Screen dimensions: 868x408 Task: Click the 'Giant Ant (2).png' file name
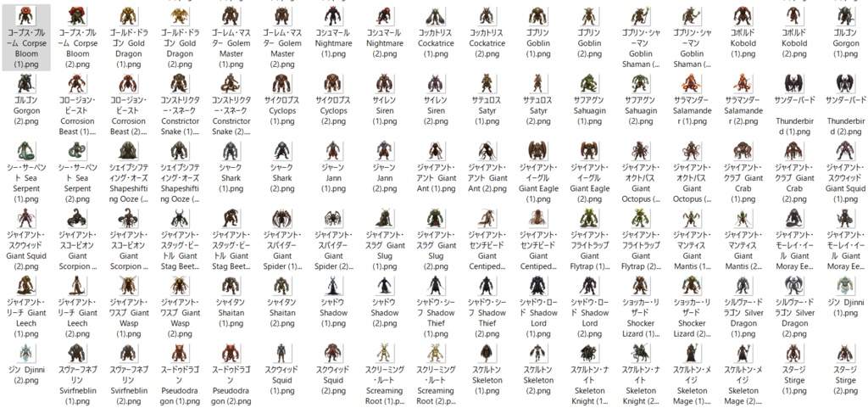(487, 178)
